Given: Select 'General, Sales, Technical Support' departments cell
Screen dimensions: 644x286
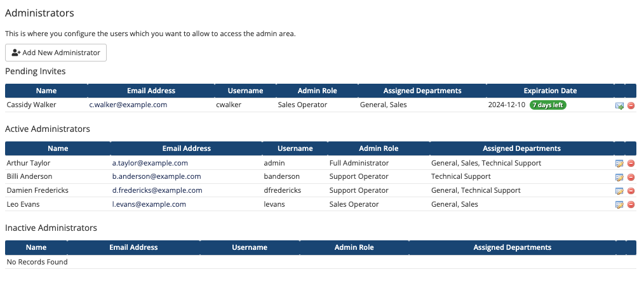Looking at the screenshot, I should (486, 163).
